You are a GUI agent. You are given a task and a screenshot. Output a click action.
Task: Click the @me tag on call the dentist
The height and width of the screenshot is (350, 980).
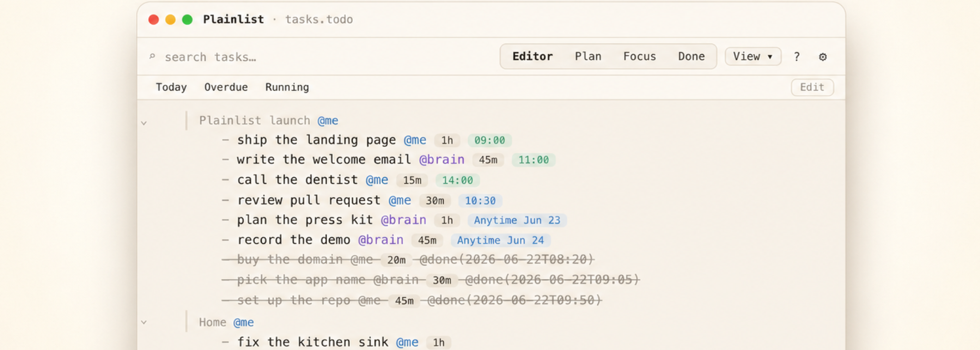(x=377, y=180)
